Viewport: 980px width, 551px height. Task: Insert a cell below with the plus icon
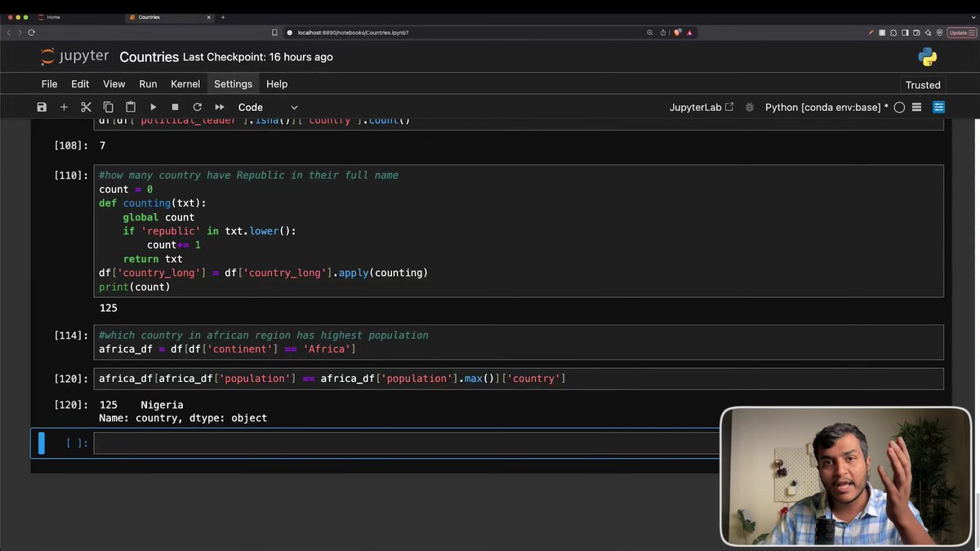click(64, 107)
